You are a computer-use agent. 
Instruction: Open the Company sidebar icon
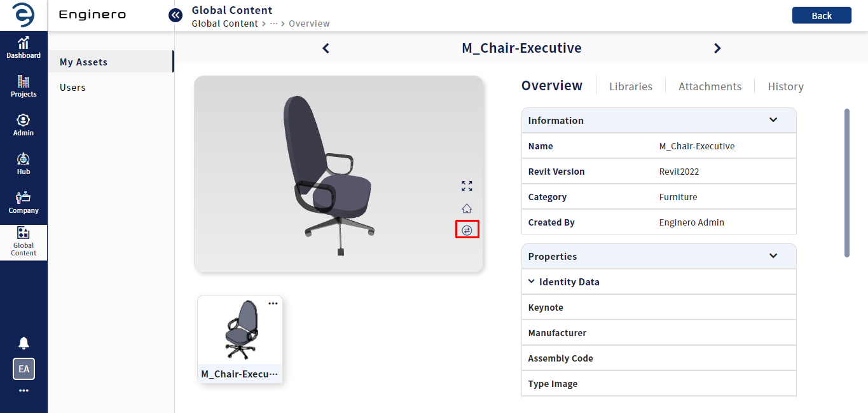point(24,203)
